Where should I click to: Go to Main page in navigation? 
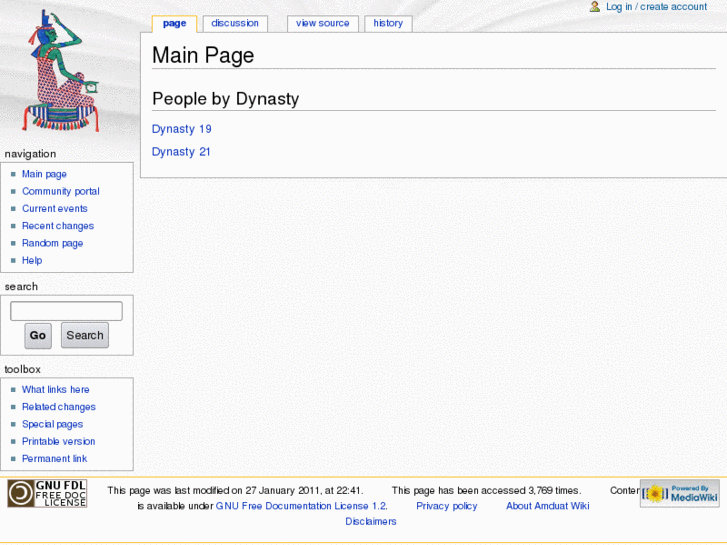coord(45,174)
